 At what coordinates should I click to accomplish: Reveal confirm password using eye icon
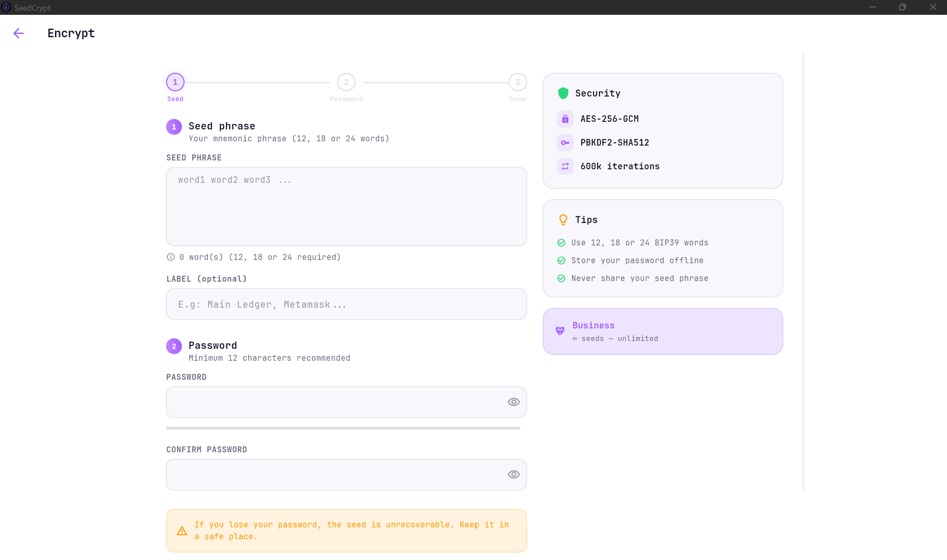[513, 474]
